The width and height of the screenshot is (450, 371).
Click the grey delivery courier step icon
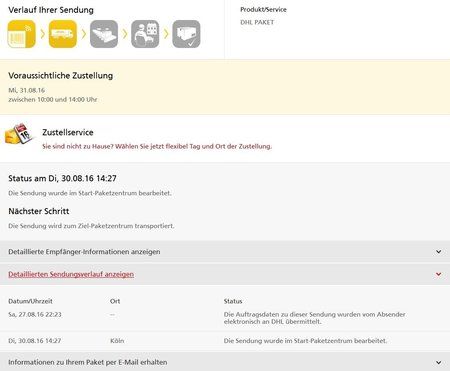(145, 34)
